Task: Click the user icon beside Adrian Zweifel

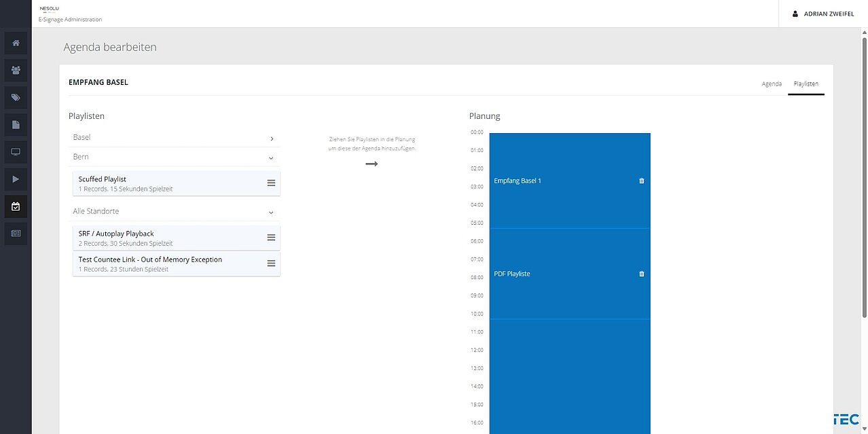Action: click(x=795, y=14)
